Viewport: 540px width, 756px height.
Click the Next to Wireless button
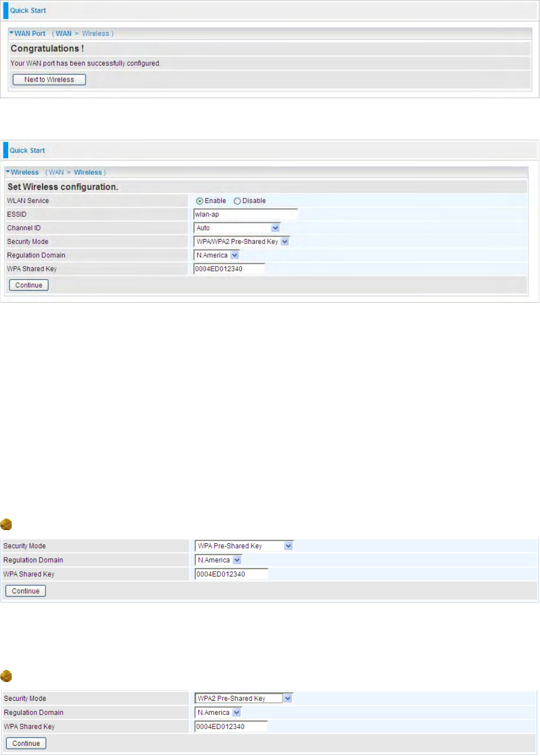[x=49, y=79]
